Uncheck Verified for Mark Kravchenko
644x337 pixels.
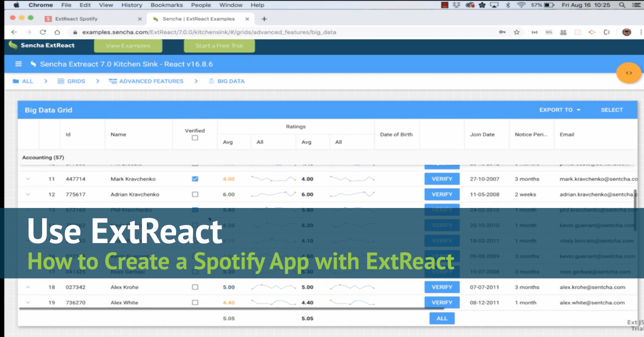195,179
